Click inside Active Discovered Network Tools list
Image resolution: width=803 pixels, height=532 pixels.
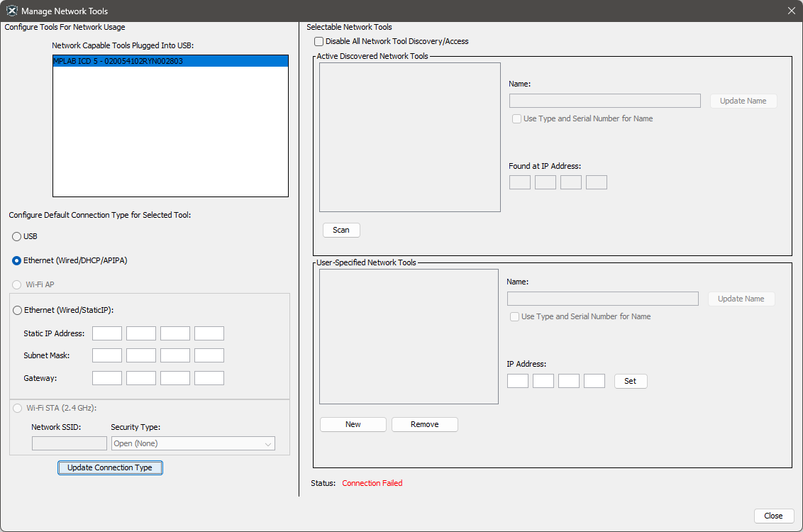click(410, 138)
